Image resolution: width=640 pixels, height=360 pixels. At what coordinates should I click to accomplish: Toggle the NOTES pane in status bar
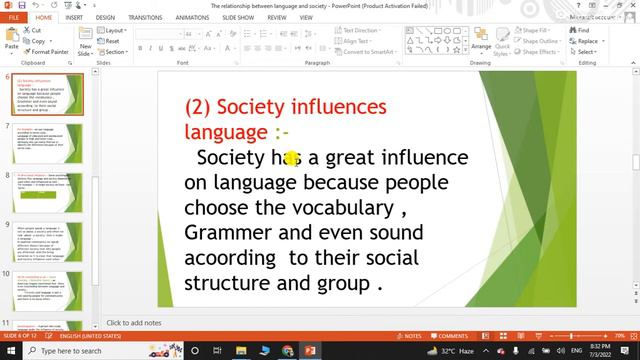click(x=409, y=336)
